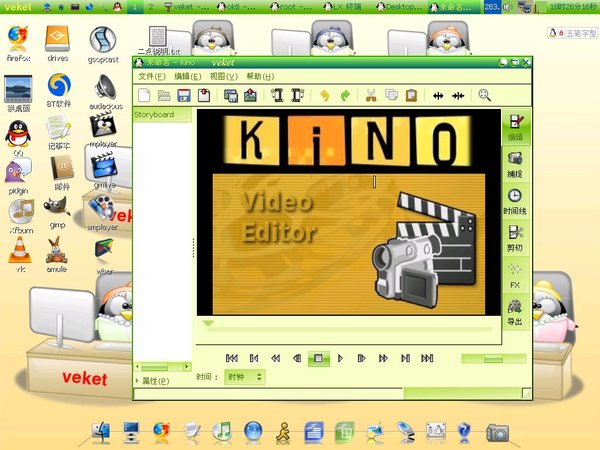This screenshot has height=450, width=600.
Task: Switch to the 时间线 Timeline tab
Action: point(515,202)
